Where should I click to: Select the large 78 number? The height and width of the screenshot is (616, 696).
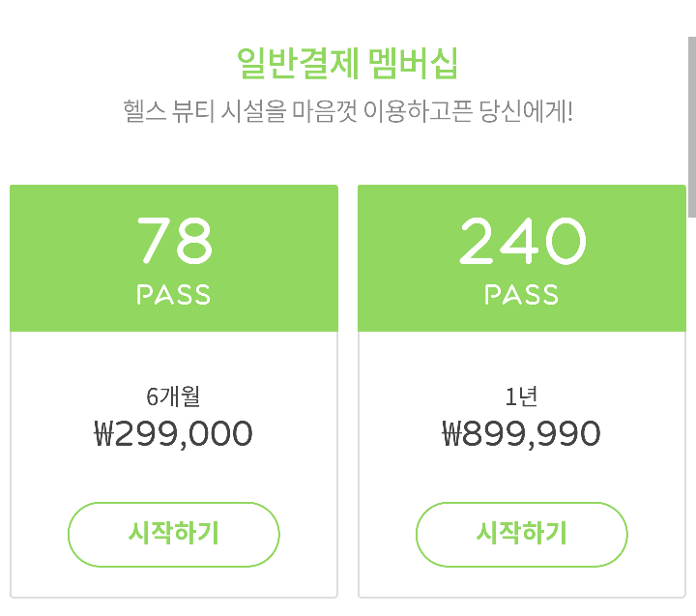point(174,240)
